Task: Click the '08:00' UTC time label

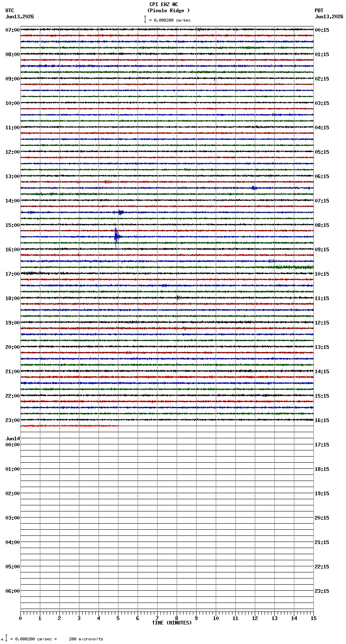Action: tap(13, 54)
